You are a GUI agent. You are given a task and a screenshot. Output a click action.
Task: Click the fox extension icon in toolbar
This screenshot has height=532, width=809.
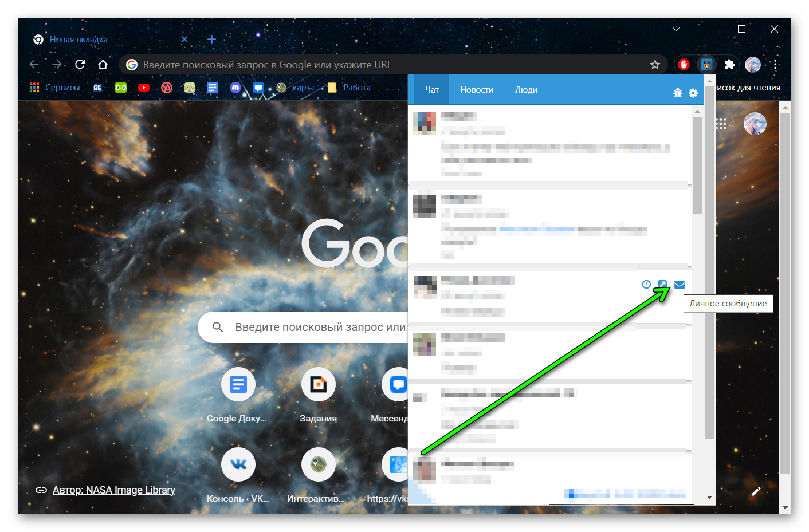pyautogui.click(x=706, y=65)
